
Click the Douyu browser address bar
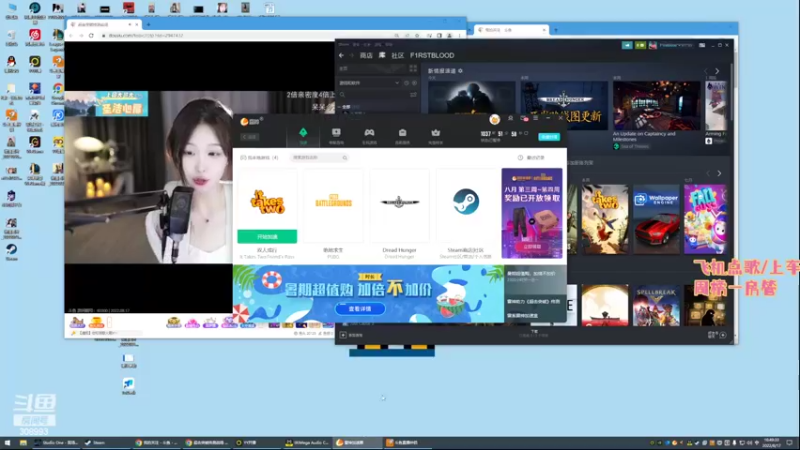tap(245, 35)
